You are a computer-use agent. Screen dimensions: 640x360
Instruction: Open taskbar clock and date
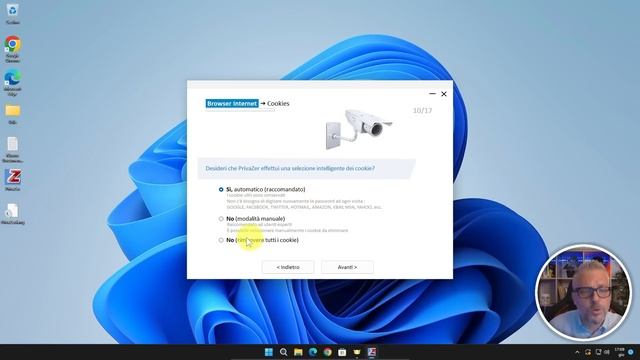[x=620, y=352]
